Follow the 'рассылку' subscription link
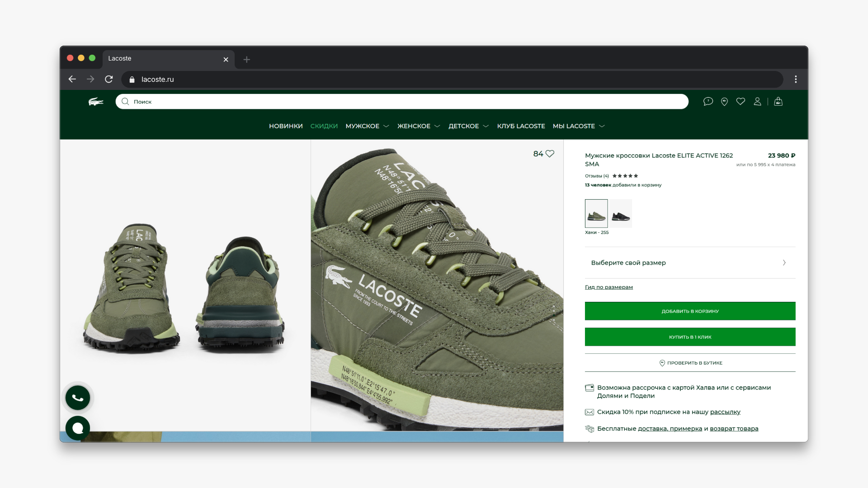This screenshot has width=868, height=488. (x=725, y=412)
